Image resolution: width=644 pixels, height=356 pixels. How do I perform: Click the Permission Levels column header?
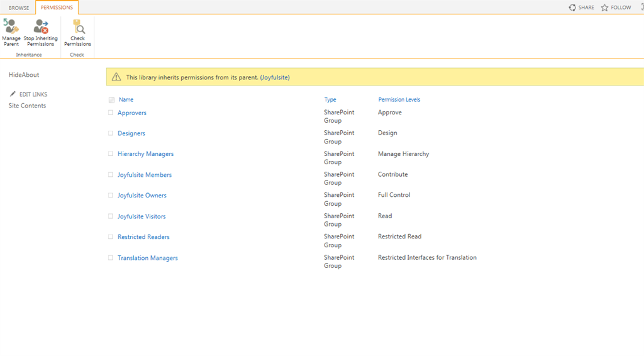coord(399,100)
